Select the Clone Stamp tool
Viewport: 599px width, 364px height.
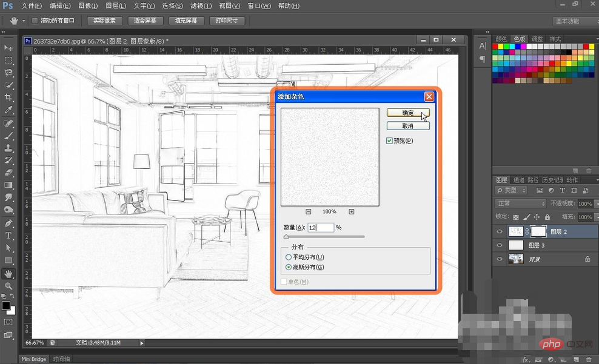point(8,148)
